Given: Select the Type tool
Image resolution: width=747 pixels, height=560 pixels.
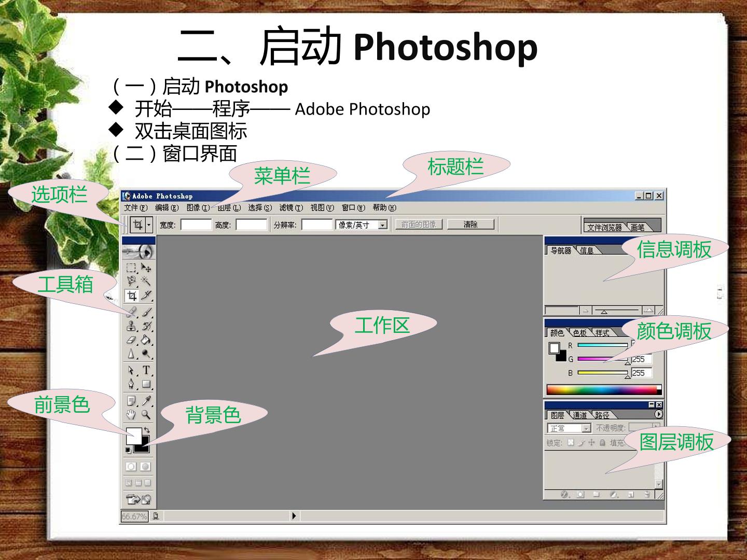Looking at the screenshot, I should coord(146,370).
